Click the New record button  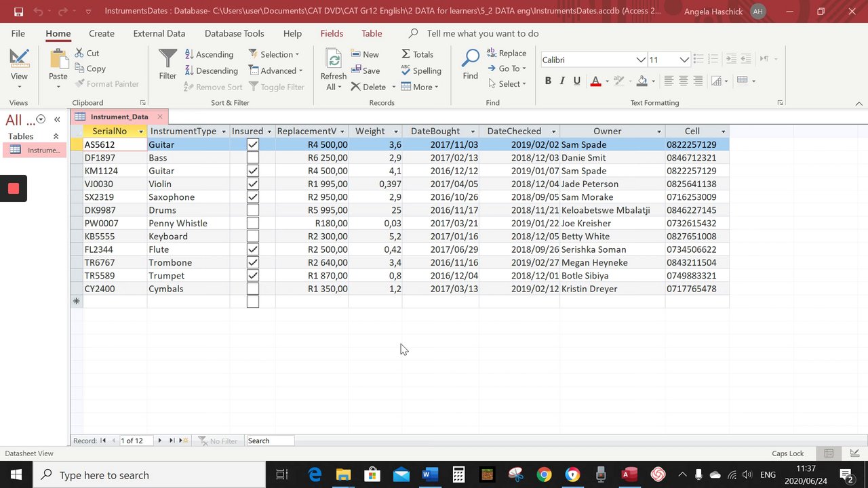[x=366, y=54]
